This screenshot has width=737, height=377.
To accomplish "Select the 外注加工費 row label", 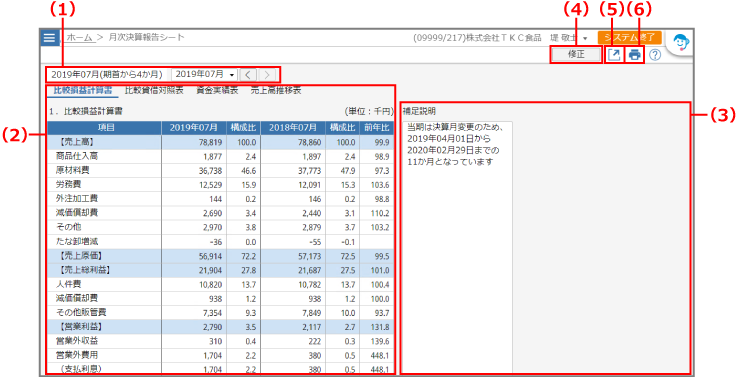I will [77, 199].
